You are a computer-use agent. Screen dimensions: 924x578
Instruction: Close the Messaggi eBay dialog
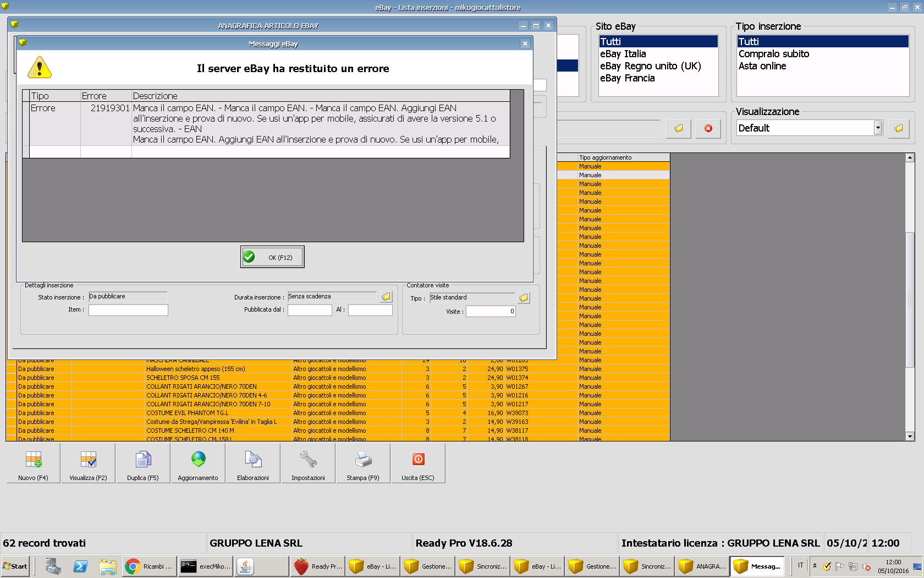click(x=525, y=43)
